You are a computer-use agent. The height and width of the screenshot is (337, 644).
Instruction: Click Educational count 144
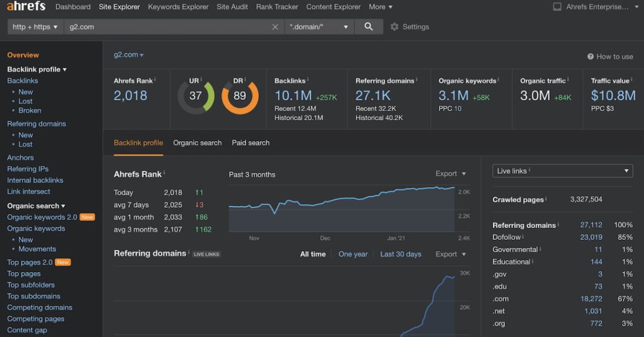(596, 262)
